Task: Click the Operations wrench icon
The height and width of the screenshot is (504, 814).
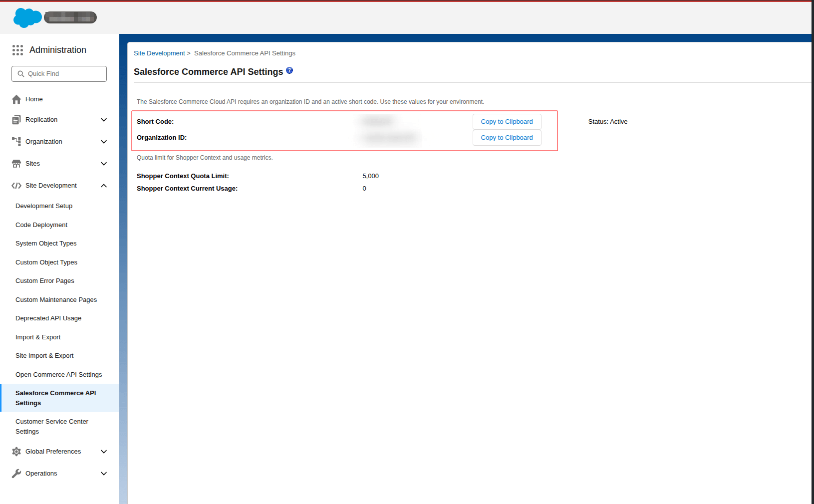Action: [x=16, y=473]
